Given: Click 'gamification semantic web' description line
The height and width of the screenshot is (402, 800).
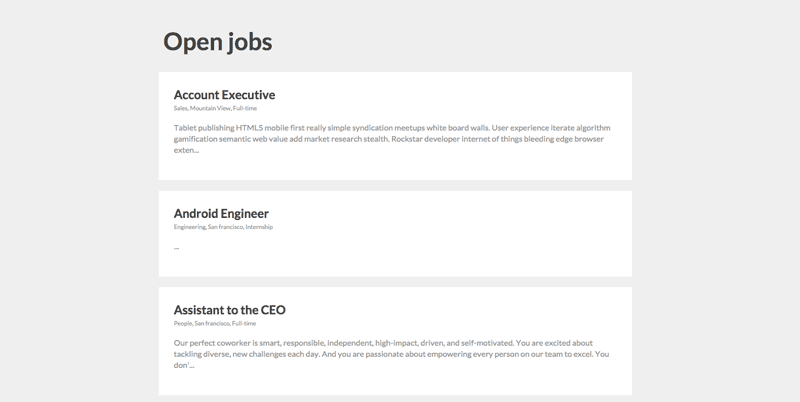Looking at the screenshot, I should click(389, 139).
